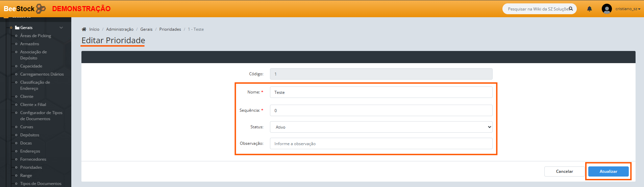
Task: Click the Gerais folder icon
Action: pos(17,28)
